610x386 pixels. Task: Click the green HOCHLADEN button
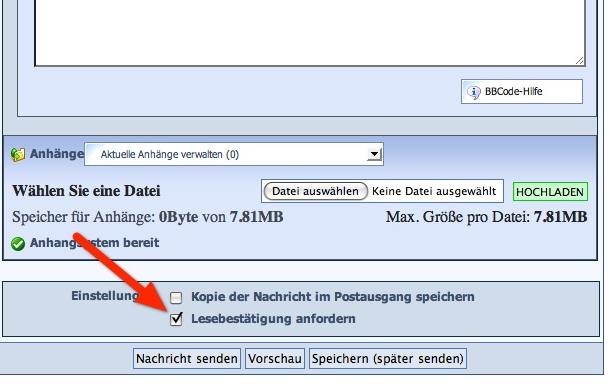(x=550, y=192)
